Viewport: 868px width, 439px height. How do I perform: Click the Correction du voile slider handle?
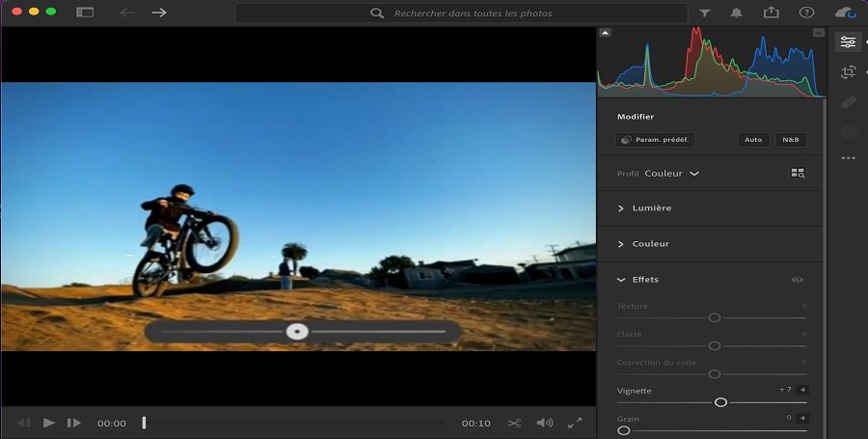pyautogui.click(x=715, y=374)
